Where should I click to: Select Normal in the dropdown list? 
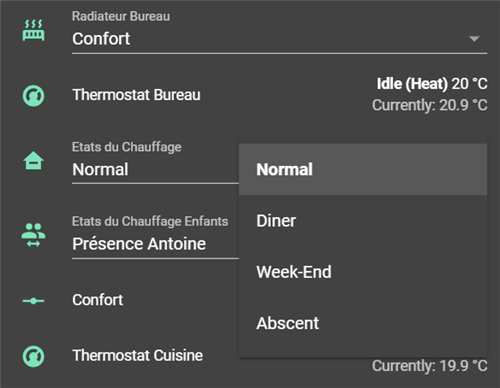pos(363,169)
